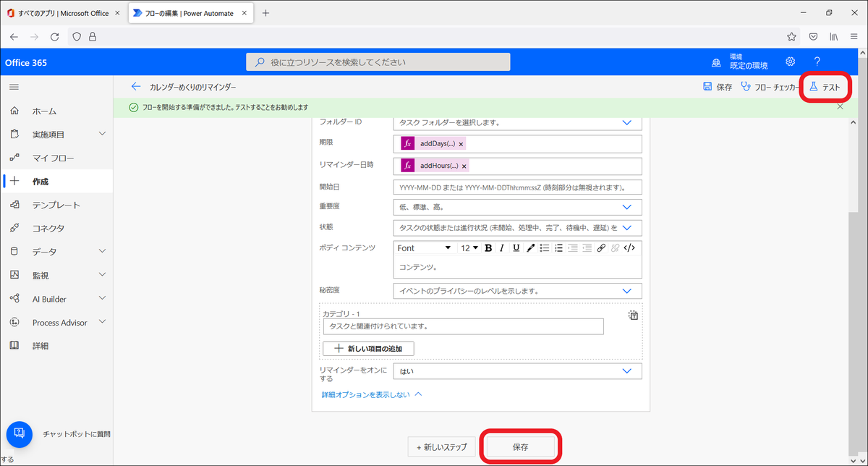
Task: Open Office 365 settings gear
Action: (x=790, y=62)
